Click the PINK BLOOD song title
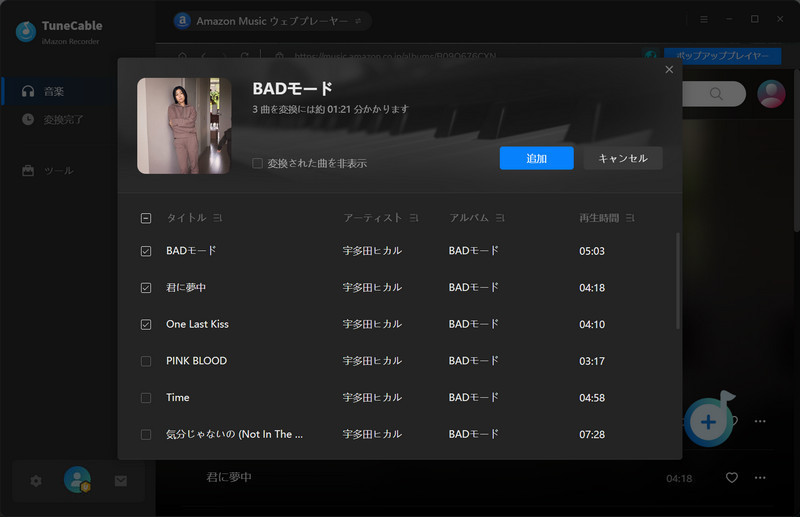Image resolution: width=800 pixels, height=517 pixels. pyautogui.click(x=196, y=361)
